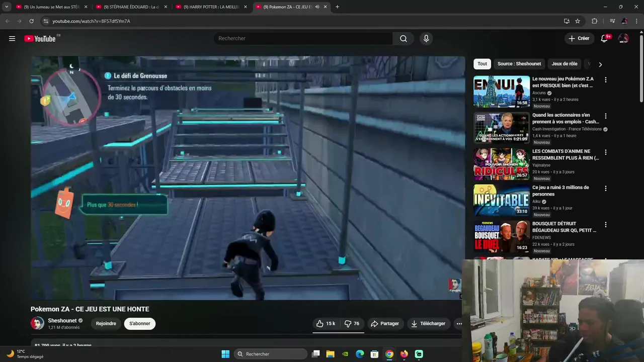Click the Partager share button
The image size is (644, 362).
(x=385, y=324)
